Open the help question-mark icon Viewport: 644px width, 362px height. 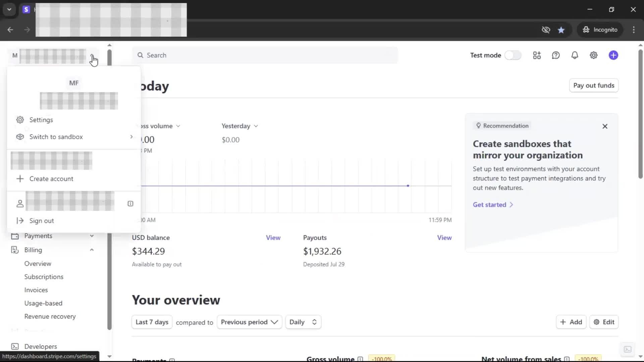[x=556, y=55]
